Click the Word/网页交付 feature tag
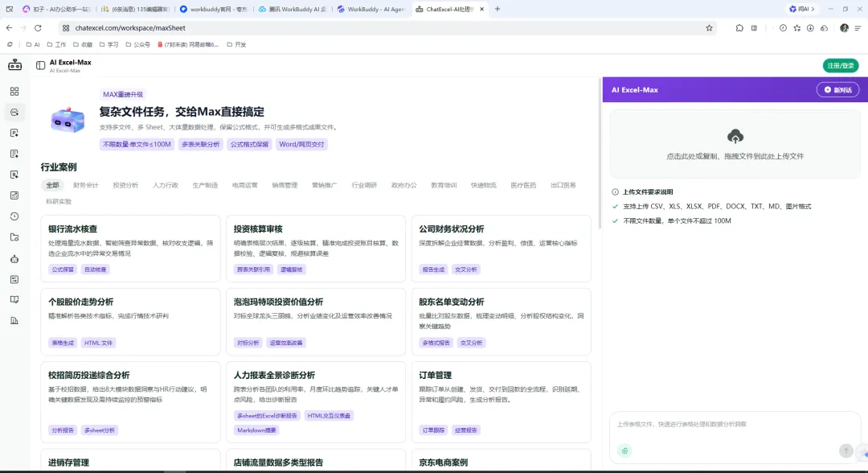Image resolution: width=868 pixels, height=473 pixels. click(x=301, y=145)
